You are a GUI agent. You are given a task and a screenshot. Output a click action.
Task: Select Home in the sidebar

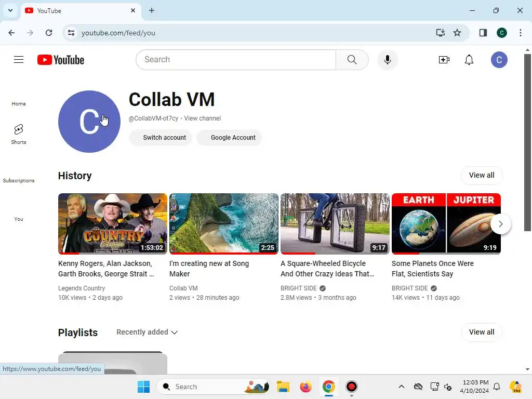(x=19, y=104)
